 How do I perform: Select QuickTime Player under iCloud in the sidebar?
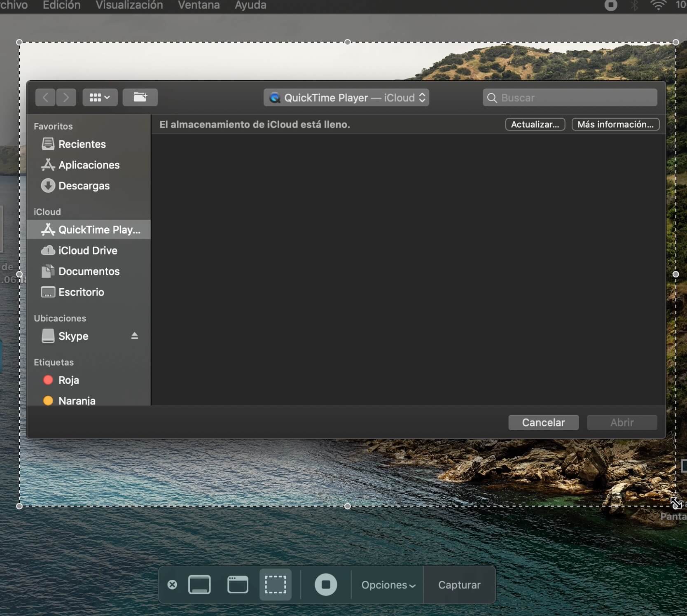pos(89,230)
